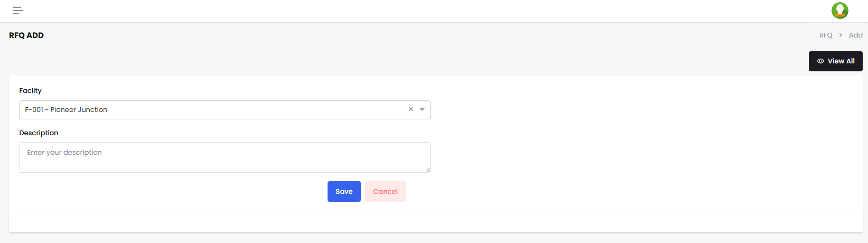
Task: Click the eye icon in View All
Action: click(820, 61)
